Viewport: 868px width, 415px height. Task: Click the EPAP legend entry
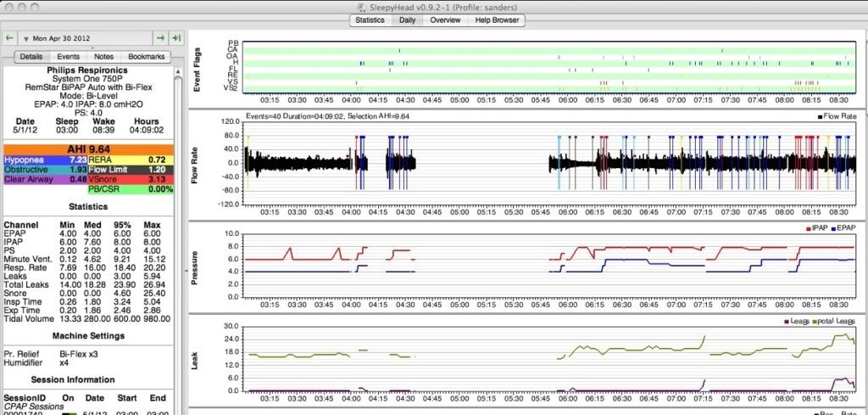coord(843,227)
